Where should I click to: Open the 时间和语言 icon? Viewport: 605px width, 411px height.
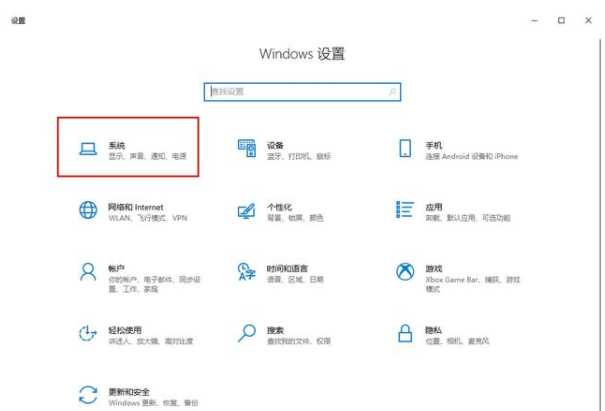pos(247,272)
